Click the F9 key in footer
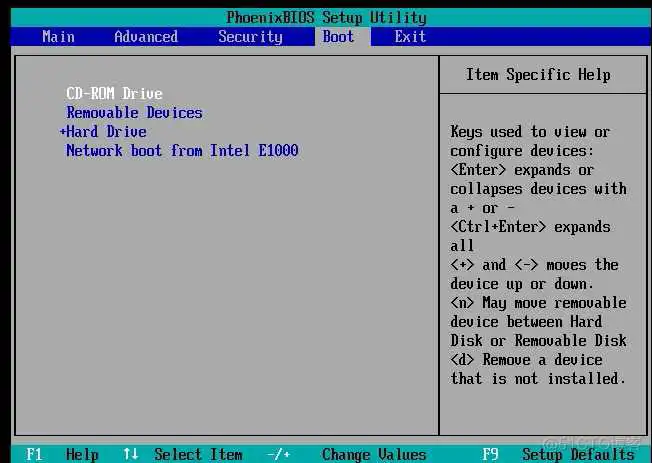The image size is (652, 463). (x=490, y=454)
